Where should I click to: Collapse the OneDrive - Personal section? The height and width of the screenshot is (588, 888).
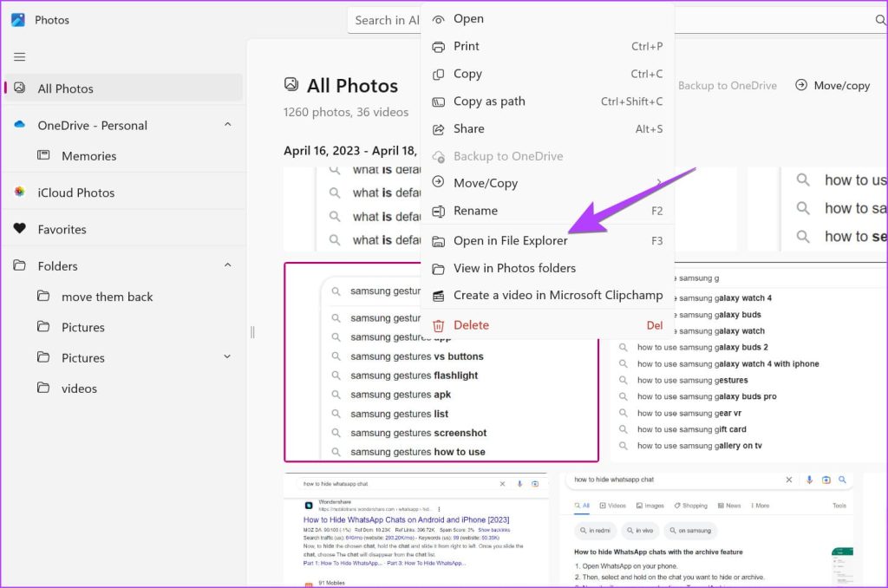(x=228, y=124)
